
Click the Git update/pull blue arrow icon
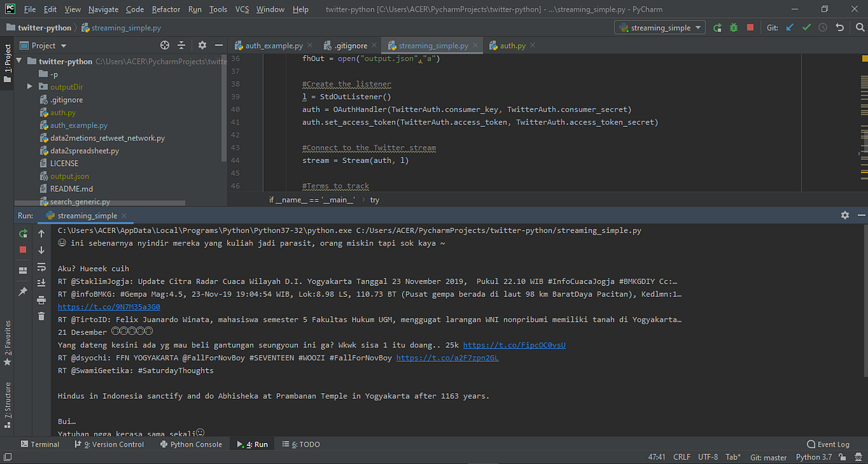[x=789, y=27]
